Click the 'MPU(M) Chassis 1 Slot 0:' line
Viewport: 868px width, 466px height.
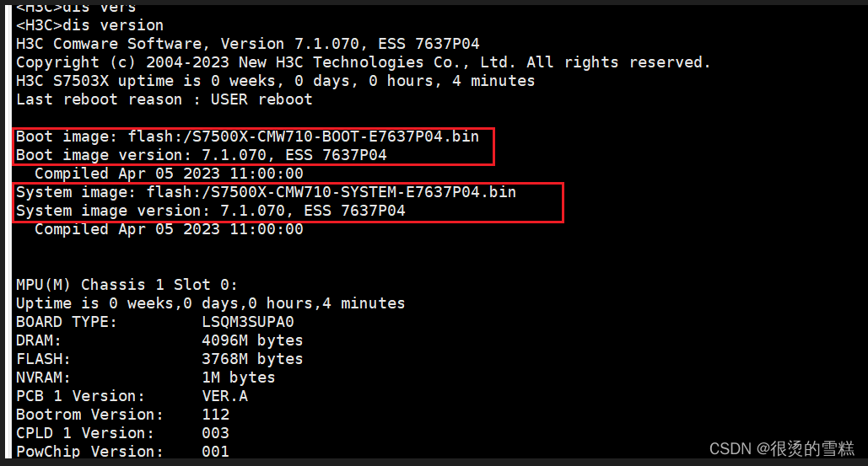(x=127, y=285)
